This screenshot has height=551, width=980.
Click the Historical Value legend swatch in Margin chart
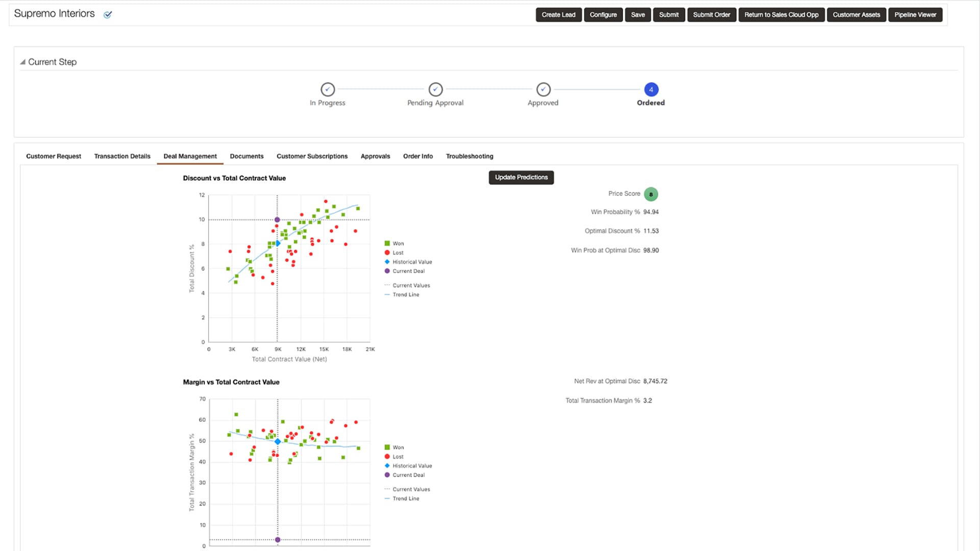[x=387, y=466]
